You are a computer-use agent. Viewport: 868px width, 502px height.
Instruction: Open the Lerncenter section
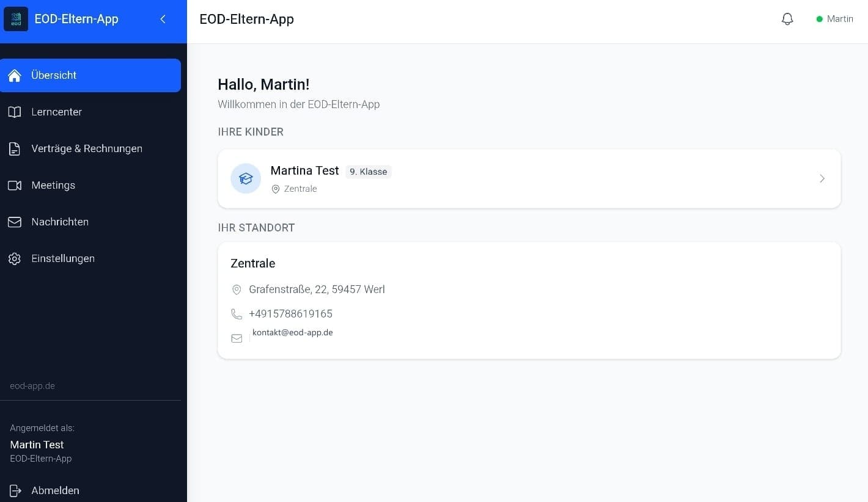(x=90, y=112)
